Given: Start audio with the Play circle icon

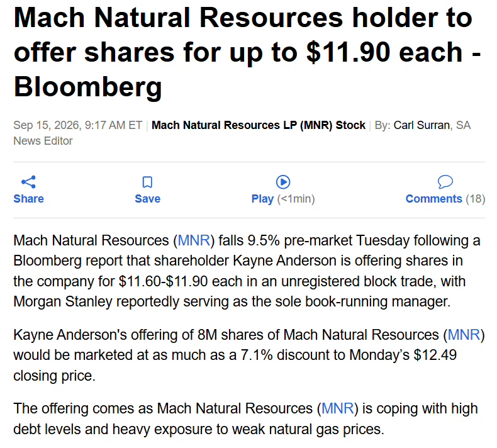Looking at the screenshot, I should point(283,182).
